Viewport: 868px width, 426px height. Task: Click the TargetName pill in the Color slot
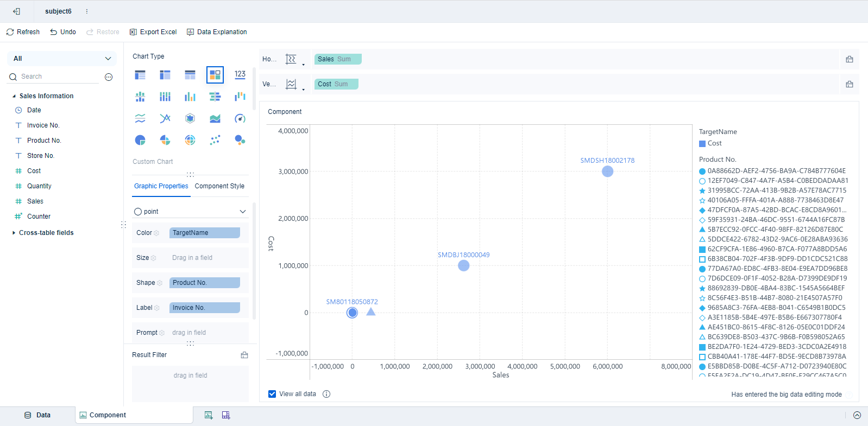(205, 233)
